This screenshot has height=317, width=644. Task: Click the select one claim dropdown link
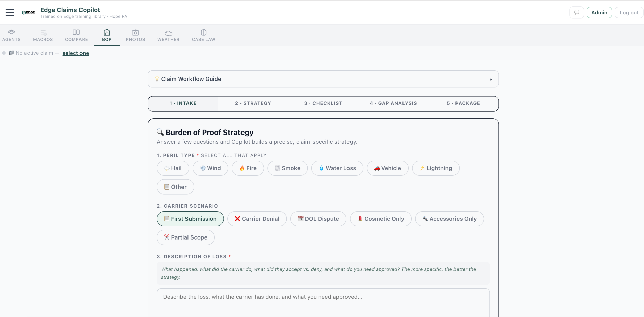75,53
